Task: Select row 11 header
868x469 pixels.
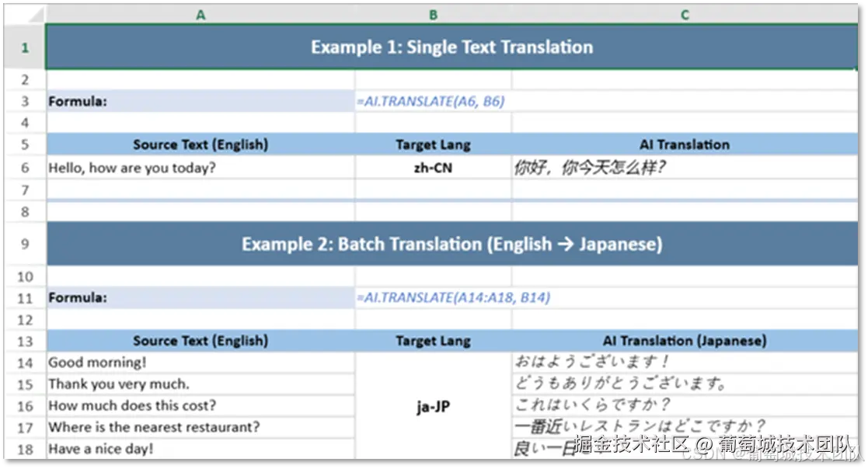Action: (x=25, y=298)
